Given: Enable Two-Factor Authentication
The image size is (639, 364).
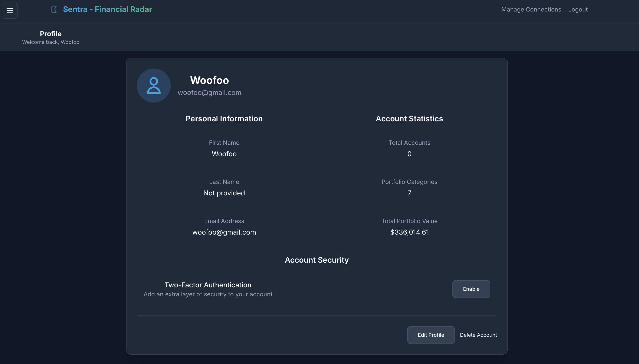Looking at the screenshot, I should [x=471, y=289].
